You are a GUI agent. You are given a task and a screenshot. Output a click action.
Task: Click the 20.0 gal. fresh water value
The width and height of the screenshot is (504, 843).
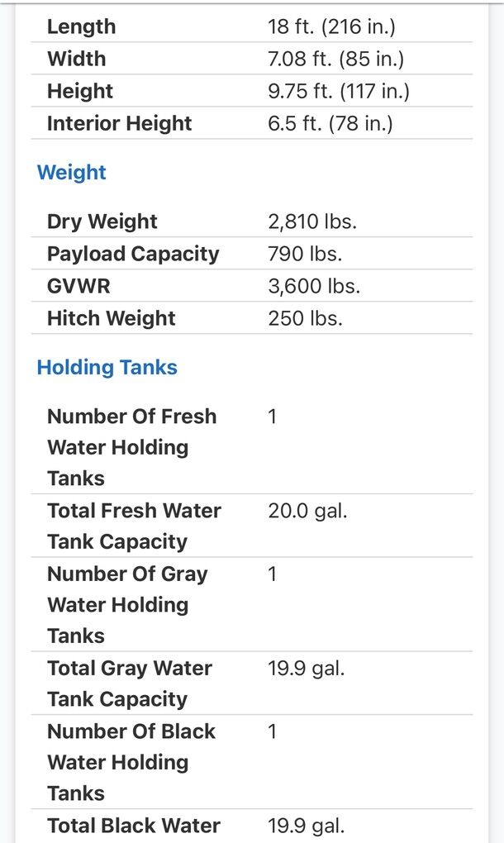(x=307, y=511)
